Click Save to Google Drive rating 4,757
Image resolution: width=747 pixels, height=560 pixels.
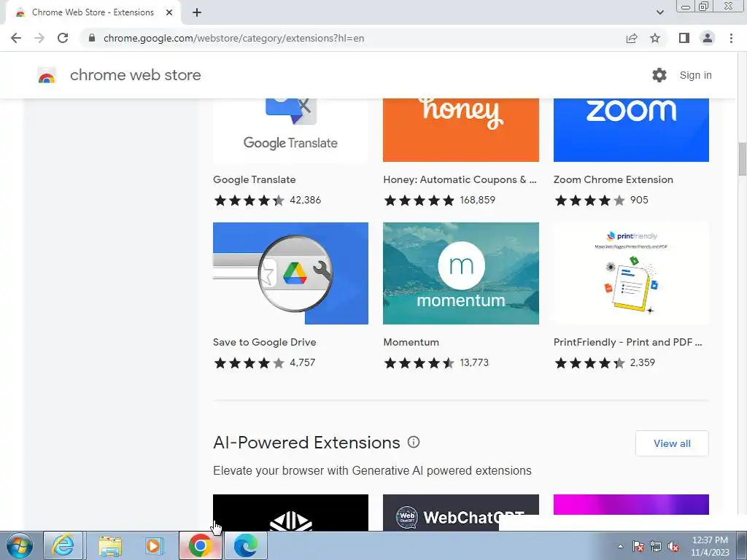pyautogui.click(x=264, y=363)
